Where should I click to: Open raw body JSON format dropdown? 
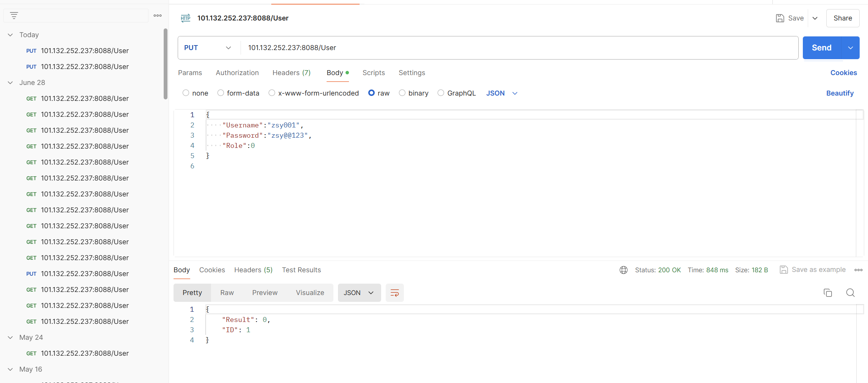coord(502,93)
